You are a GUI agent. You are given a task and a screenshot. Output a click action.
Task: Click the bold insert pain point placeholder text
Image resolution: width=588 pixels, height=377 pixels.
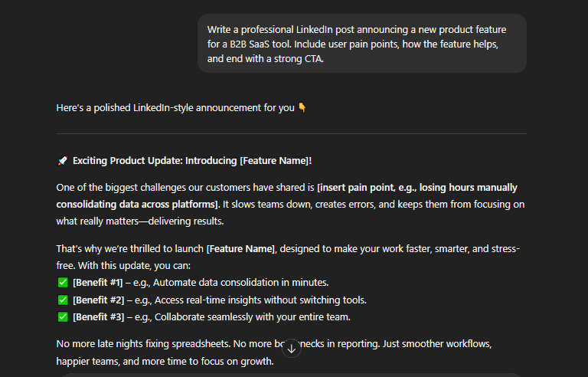click(x=286, y=195)
